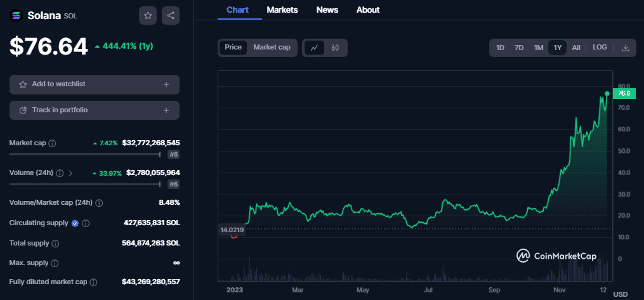Click volume value $2,780,055,964
Screen dimensions: 644x300
coord(153,173)
